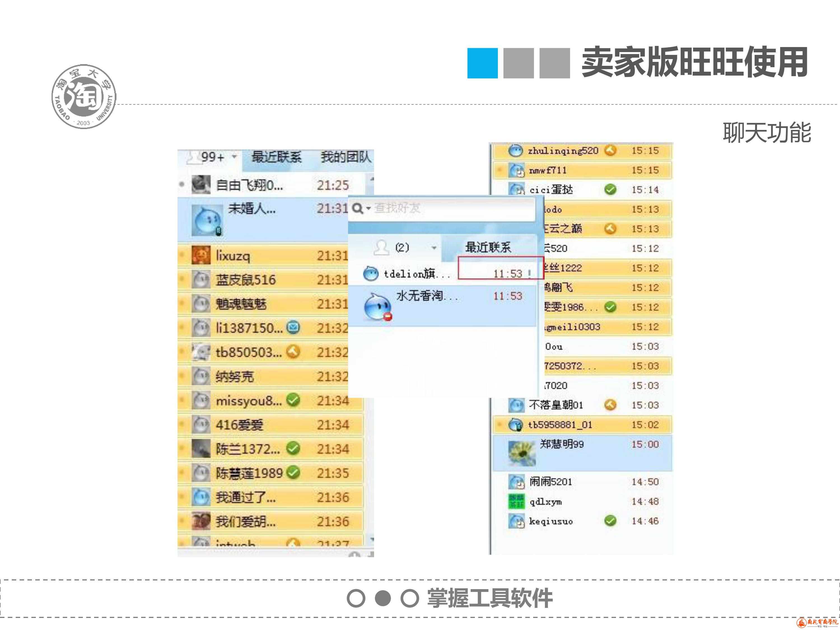The height and width of the screenshot is (630, 840).
Task: Click the green check badge beside 陈慧莲1989
Action: point(293,472)
